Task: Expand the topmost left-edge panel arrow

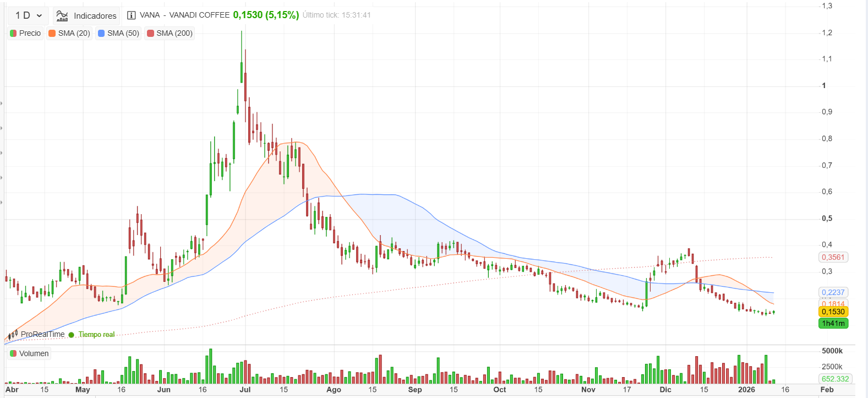Action: tap(2, 103)
